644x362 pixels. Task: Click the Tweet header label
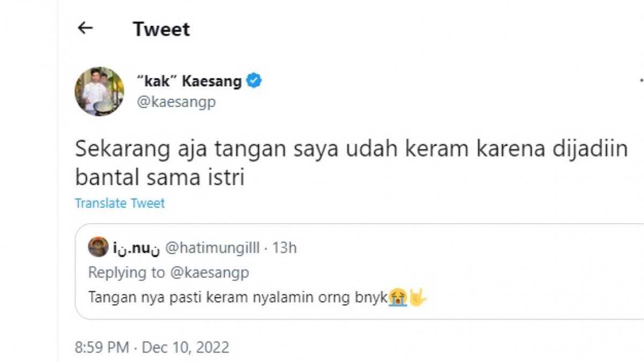click(x=161, y=29)
